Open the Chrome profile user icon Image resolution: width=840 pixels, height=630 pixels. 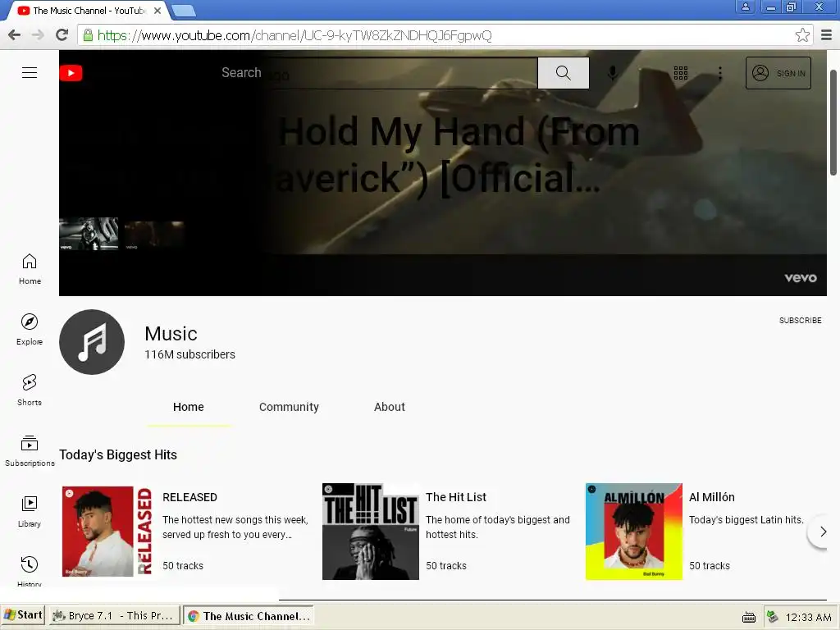[745, 7]
